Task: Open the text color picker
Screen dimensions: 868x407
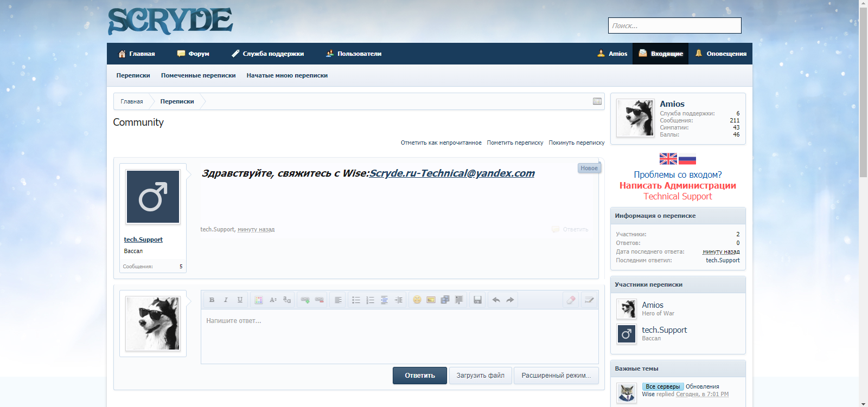Action: pyautogui.click(x=259, y=300)
